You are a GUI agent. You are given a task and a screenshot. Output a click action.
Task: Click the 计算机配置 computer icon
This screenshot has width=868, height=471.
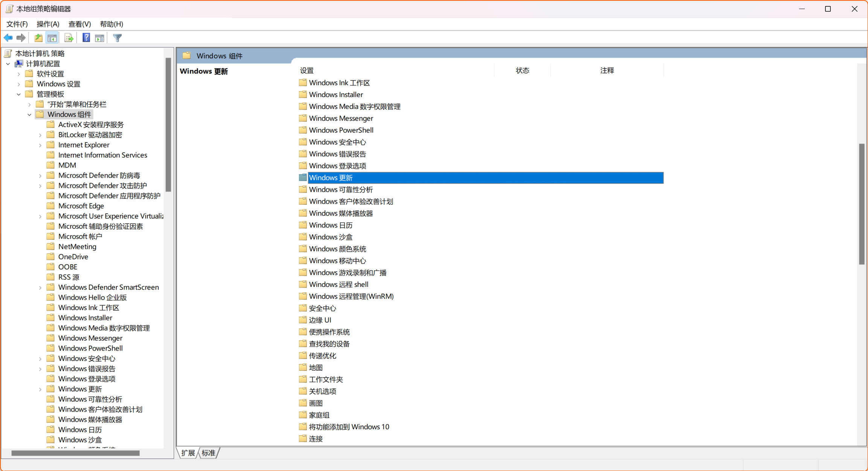click(x=19, y=63)
